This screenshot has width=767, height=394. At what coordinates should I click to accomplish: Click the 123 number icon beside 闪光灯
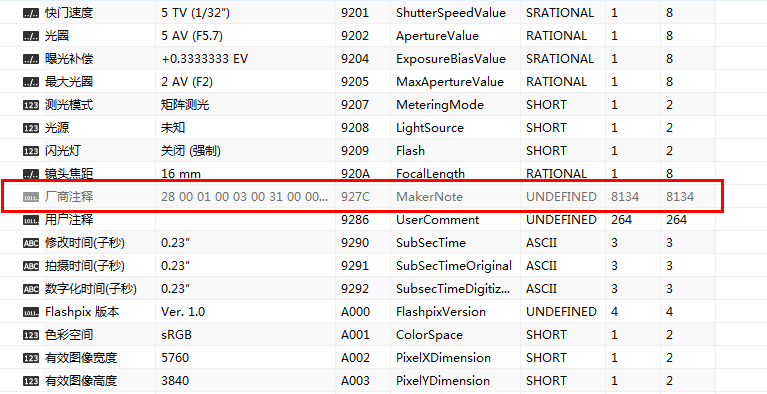31,151
